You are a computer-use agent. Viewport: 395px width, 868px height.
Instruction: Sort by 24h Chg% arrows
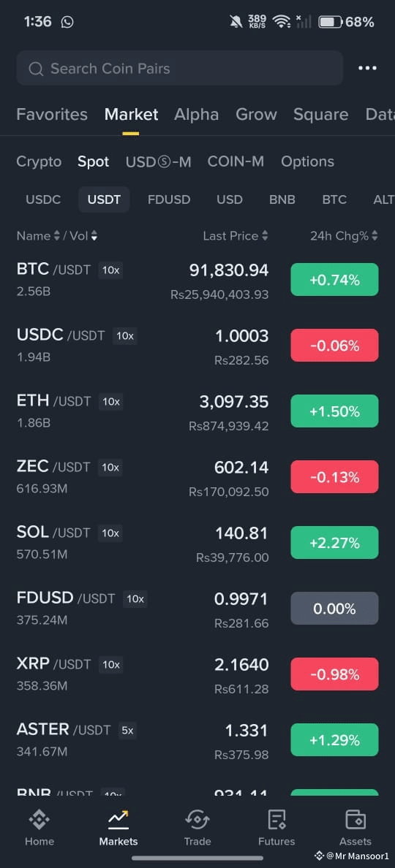coord(375,236)
